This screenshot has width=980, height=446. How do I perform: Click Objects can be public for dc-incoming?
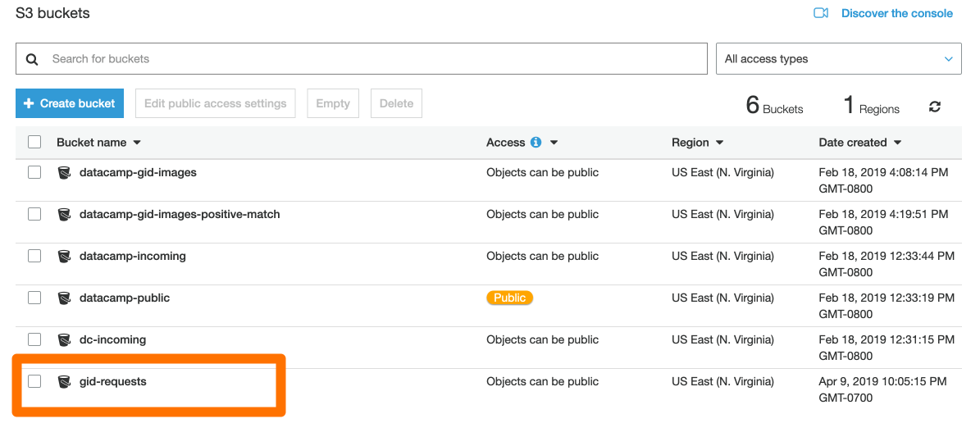point(543,339)
